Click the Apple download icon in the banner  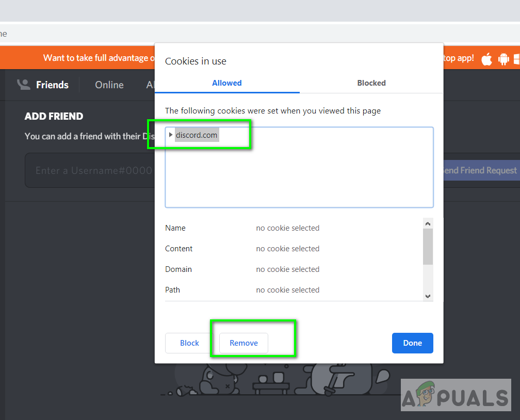[x=486, y=59]
